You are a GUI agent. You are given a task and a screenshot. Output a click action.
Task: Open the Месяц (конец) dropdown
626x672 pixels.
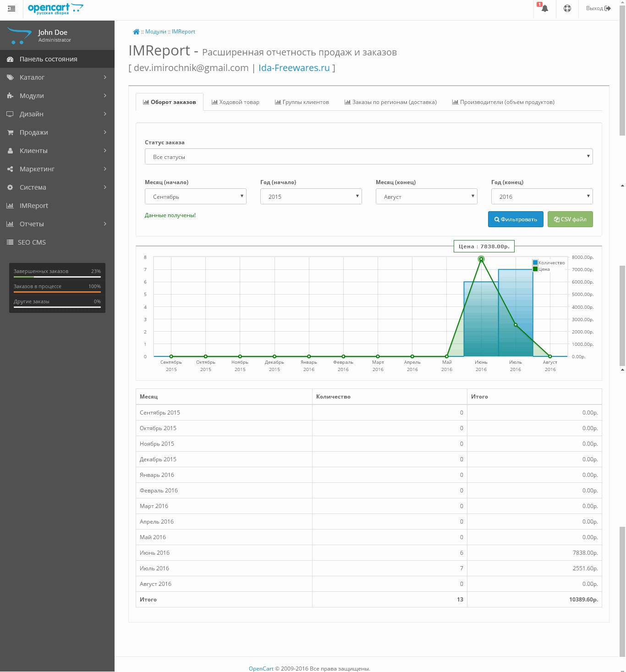point(427,197)
